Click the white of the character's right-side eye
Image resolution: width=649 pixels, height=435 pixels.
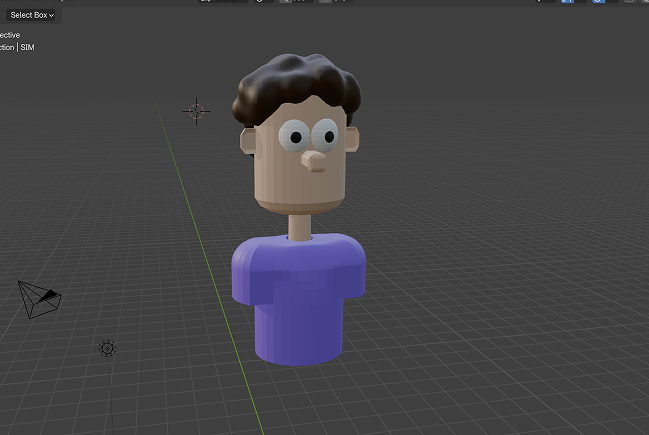326,133
